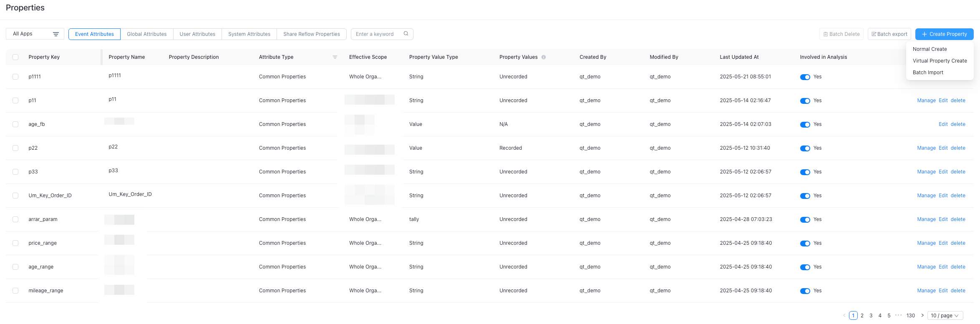Click delete link for p22 row
The height and width of the screenshot is (324, 980).
pyautogui.click(x=958, y=148)
